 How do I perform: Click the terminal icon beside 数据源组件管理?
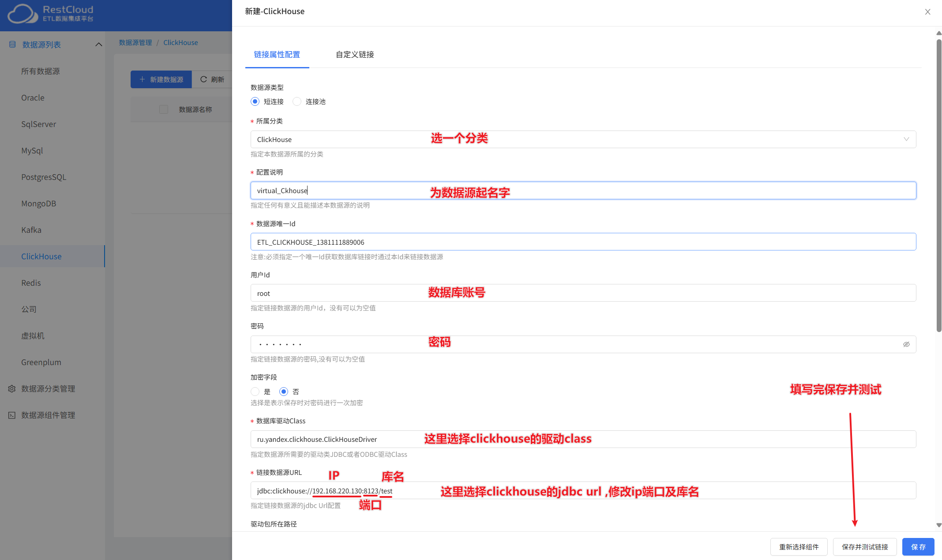[12, 415]
